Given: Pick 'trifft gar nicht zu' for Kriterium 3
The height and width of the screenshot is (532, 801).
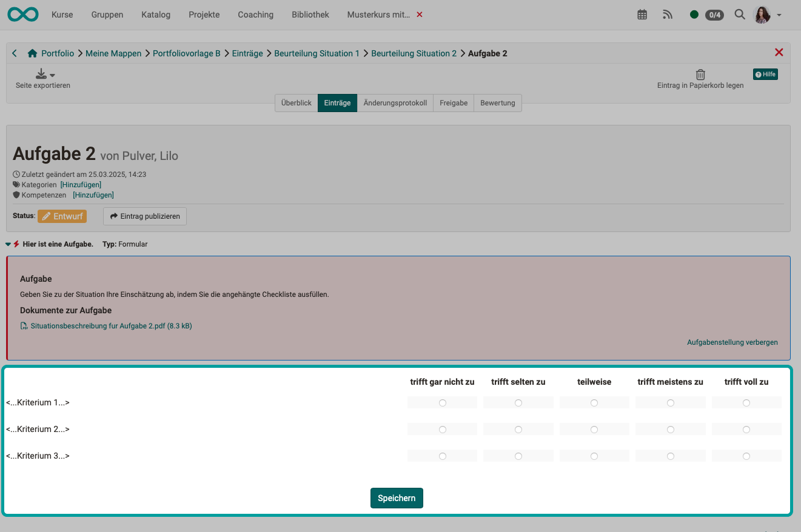Looking at the screenshot, I should click(x=442, y=456).
